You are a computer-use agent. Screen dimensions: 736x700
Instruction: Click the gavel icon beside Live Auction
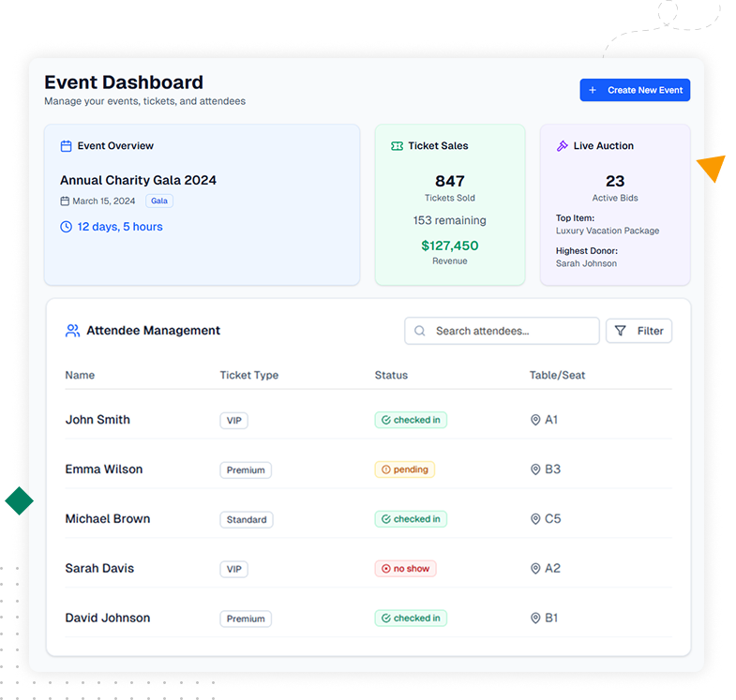(x=563, y=146)
